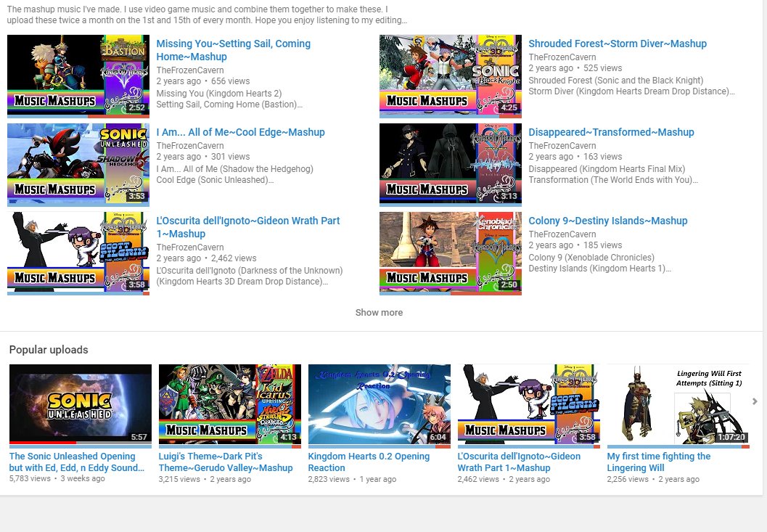Play the Sonic Unleashed Shadow mashup thumbnail 3:53

pyautogui.click(x=78, y=163)
